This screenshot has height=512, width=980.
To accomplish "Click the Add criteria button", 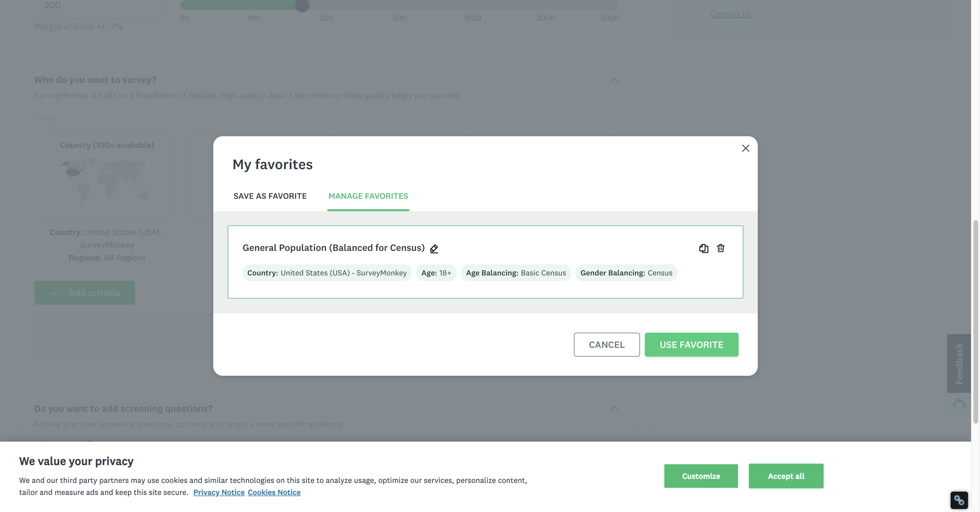I will point(84,293).
